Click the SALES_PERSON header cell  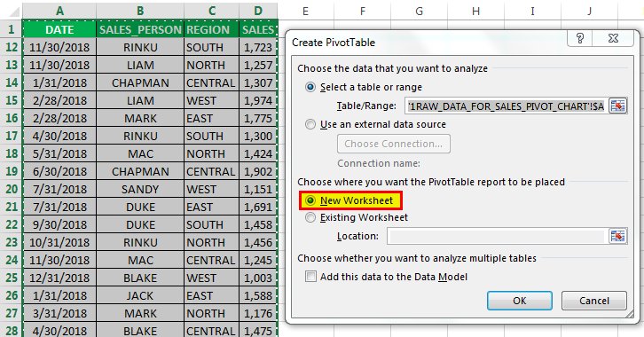(140, 29)
